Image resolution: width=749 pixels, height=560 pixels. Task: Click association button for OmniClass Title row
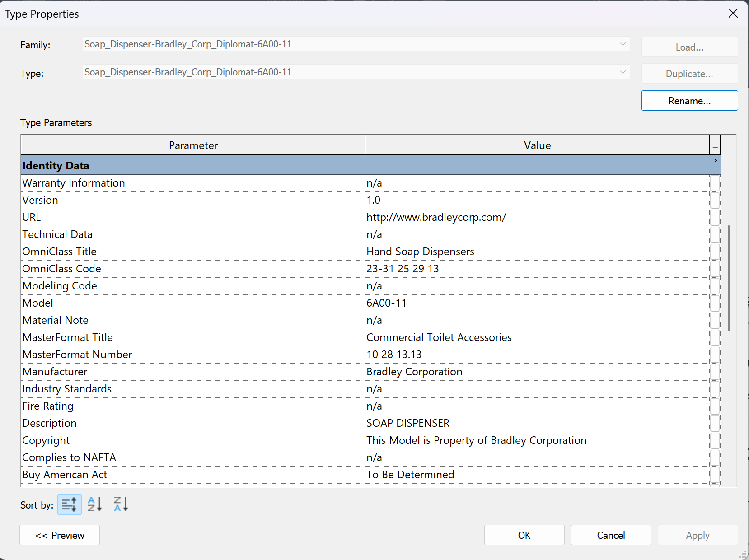point(715,252)
